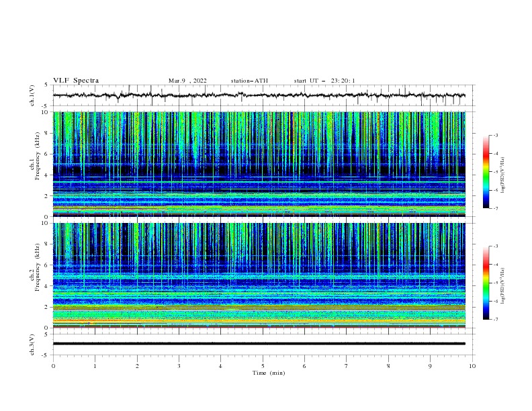Image resolution: width=532 pixels, height=411 pixels.
Task: Click the 'start UT = 23:20:1' text
Action: 324,81
